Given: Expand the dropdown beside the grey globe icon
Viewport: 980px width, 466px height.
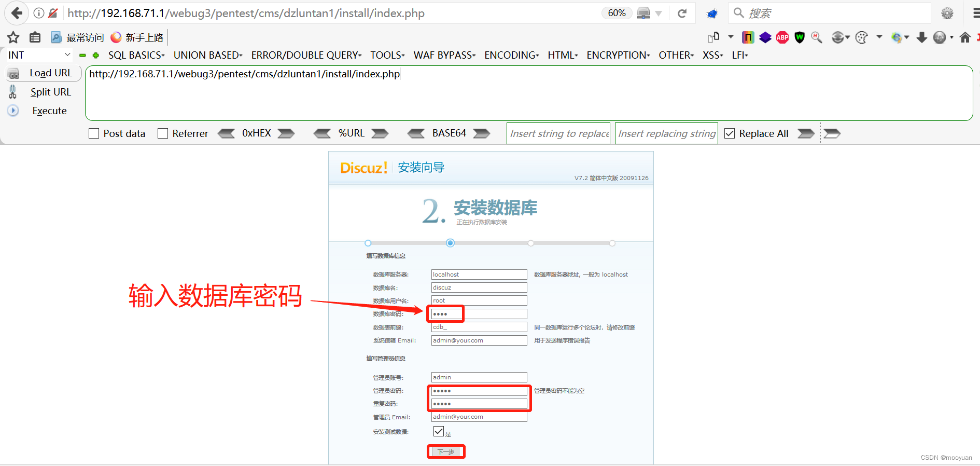Looking at the screenshot, I should click(x=951, y=37).
